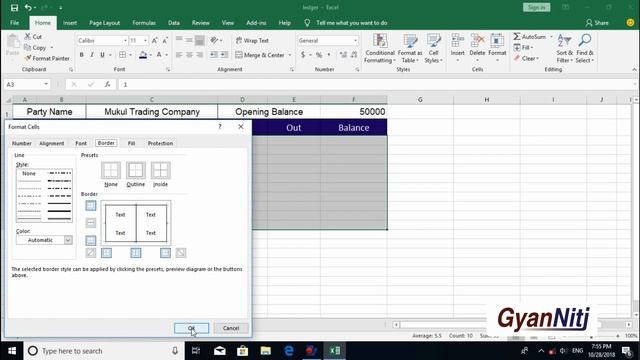This screenshot has height=360, width=640.
Task: Open the Number format General dropdown
Action: tap(355, 40)
